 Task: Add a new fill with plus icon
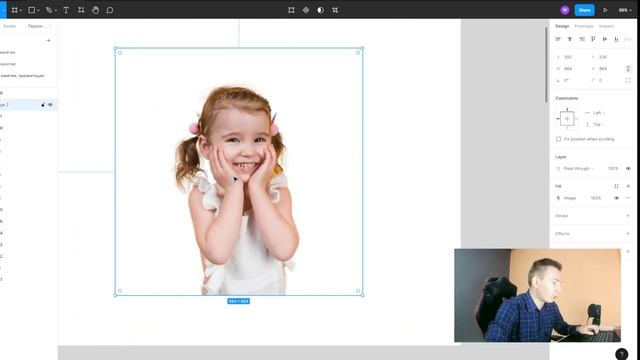click(x=628, y=186)
